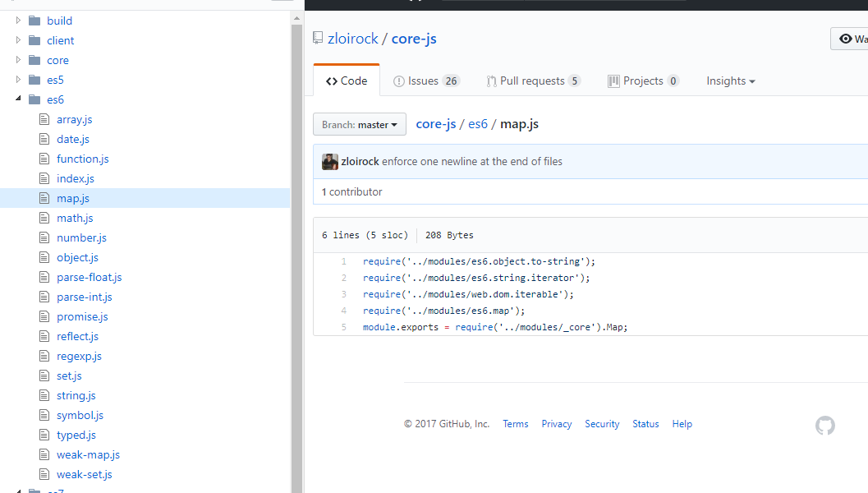Expand the client folder arrow
Viewport: 868px width, 493px height.
(x=18, y=40)
